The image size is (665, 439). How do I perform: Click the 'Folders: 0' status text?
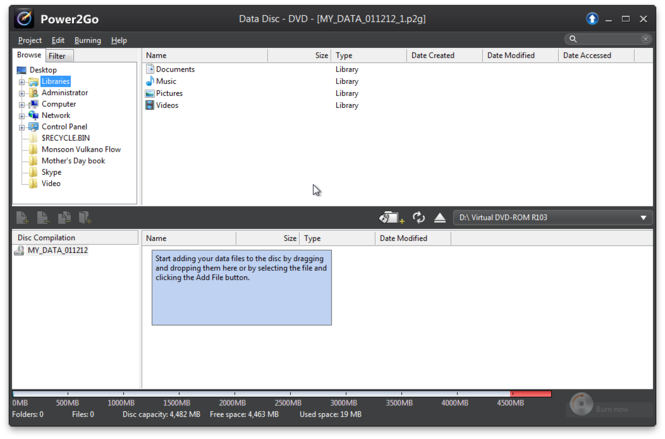[28, 414]
